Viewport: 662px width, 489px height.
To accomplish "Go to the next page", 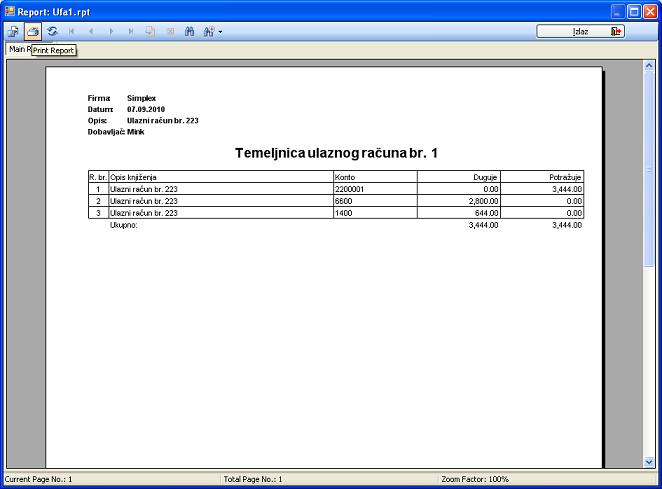I will point(111,32).
